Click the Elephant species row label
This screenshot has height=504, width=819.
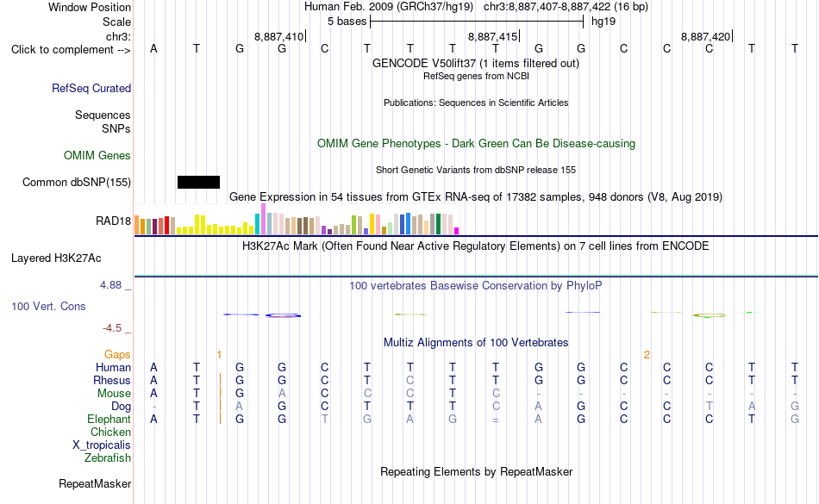pyautogui.click(x=109, y=419)
